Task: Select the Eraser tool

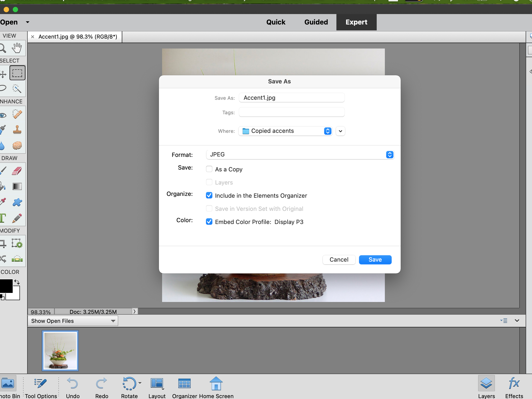Action: [x=17, y=171]
